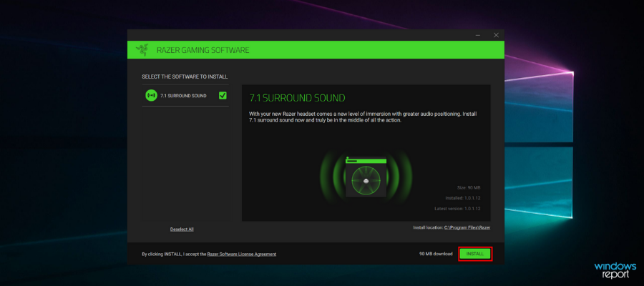Click the 7.1 SURROUND SOUND green heading

coord(298,98)
